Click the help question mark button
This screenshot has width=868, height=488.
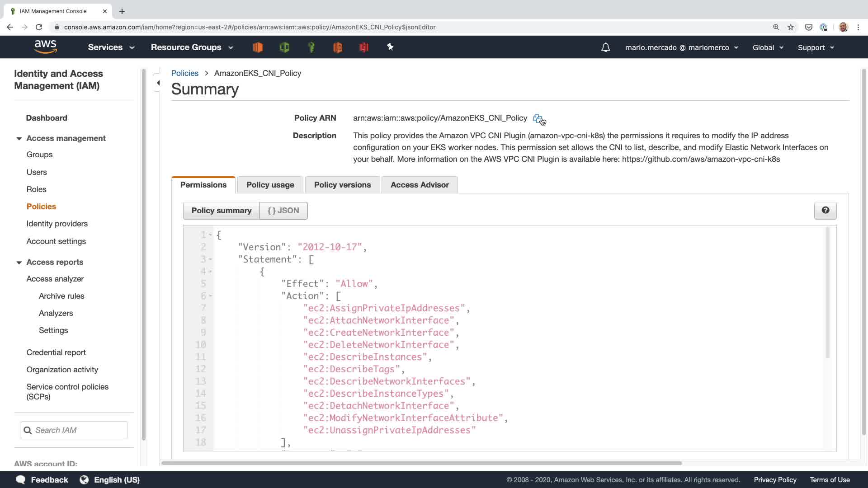coord(825,211)
